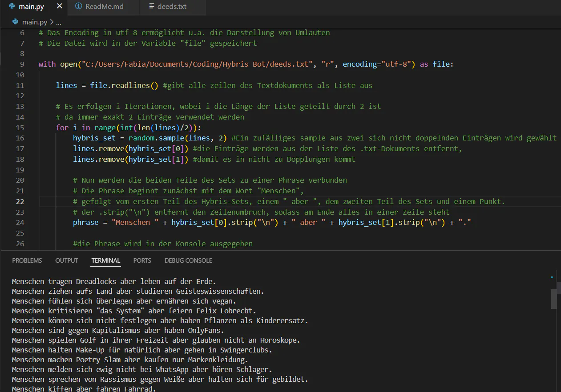561x392 pixels.
Task: Select the TERMINAL panel tab
Action: click(x=105, y=260)
